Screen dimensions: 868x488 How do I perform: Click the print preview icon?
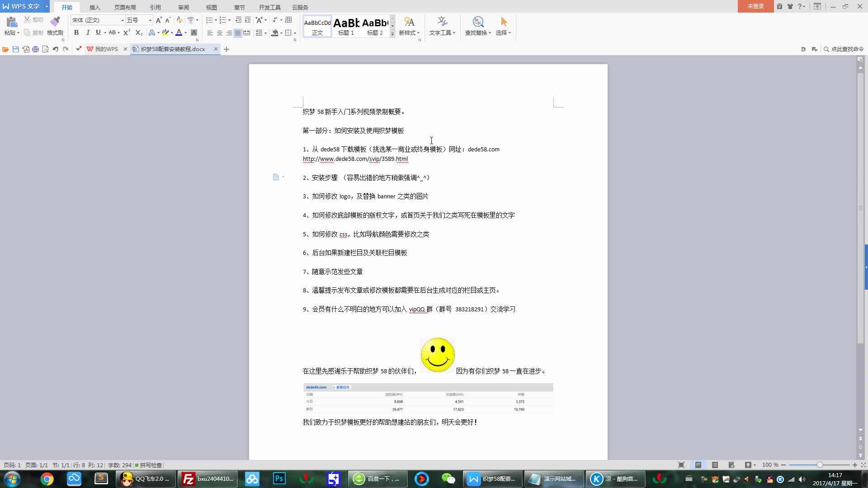(45, 49)
